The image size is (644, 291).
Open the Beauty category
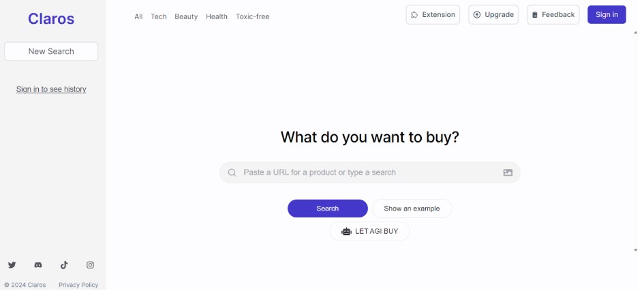point(186,16)
